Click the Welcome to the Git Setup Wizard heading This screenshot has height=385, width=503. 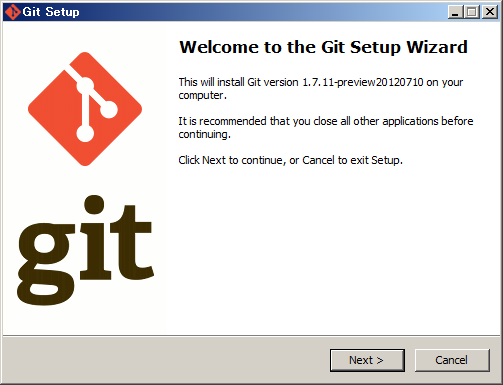(x=323, y=47)
